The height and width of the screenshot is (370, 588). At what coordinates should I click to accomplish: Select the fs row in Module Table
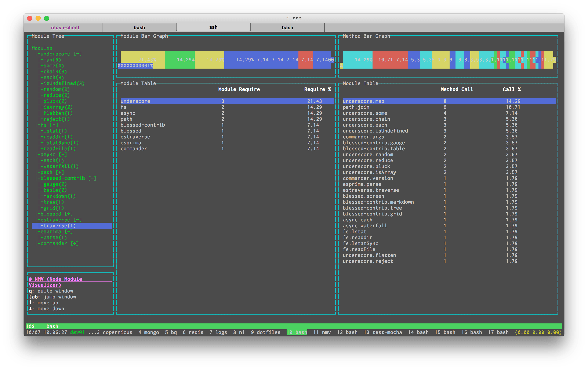coord(227,107)
